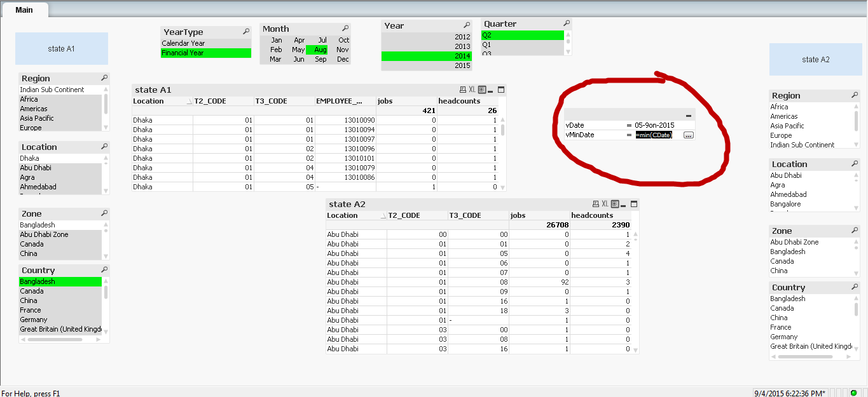Minimize the variable input box

[x=689, y=116]
